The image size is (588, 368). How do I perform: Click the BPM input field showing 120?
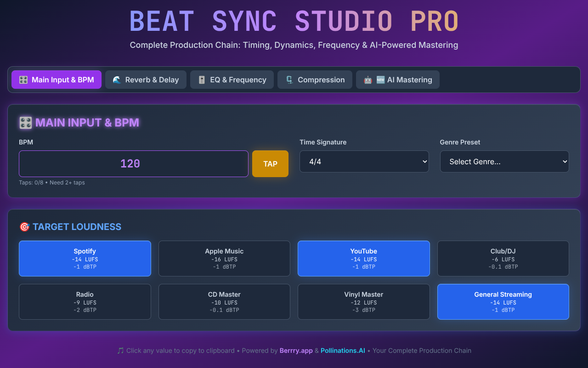point(133,163)
